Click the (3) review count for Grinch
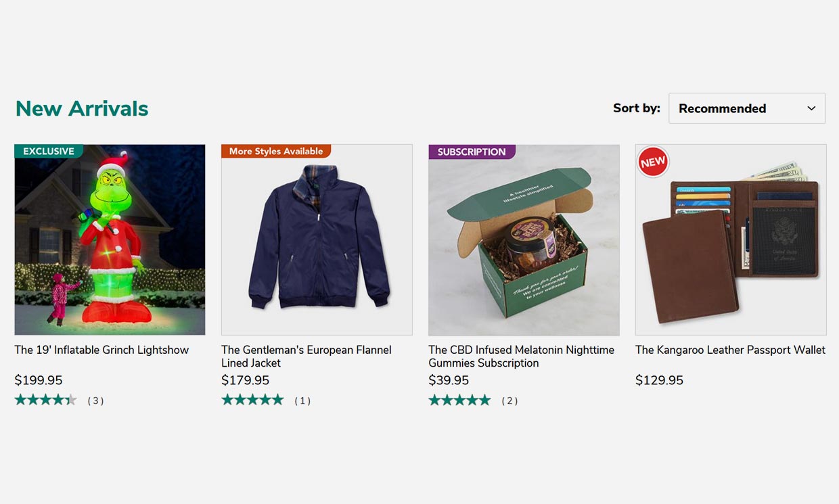Screen dimensions: 839x504 (x=95, y=400)
